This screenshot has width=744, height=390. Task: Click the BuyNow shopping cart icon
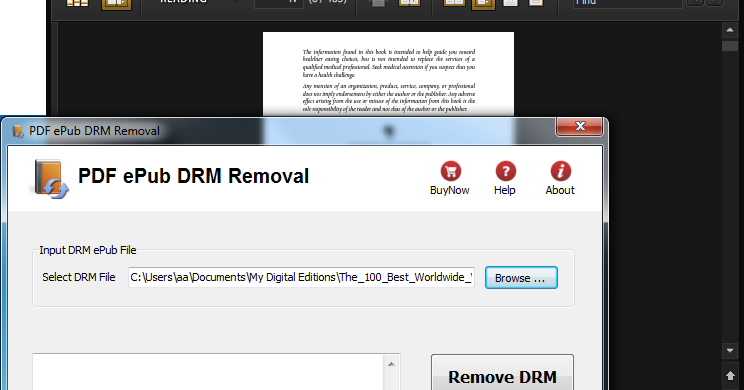450,171
